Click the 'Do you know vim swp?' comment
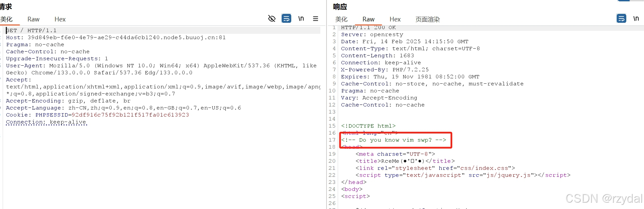 click(x=394, y=140)
